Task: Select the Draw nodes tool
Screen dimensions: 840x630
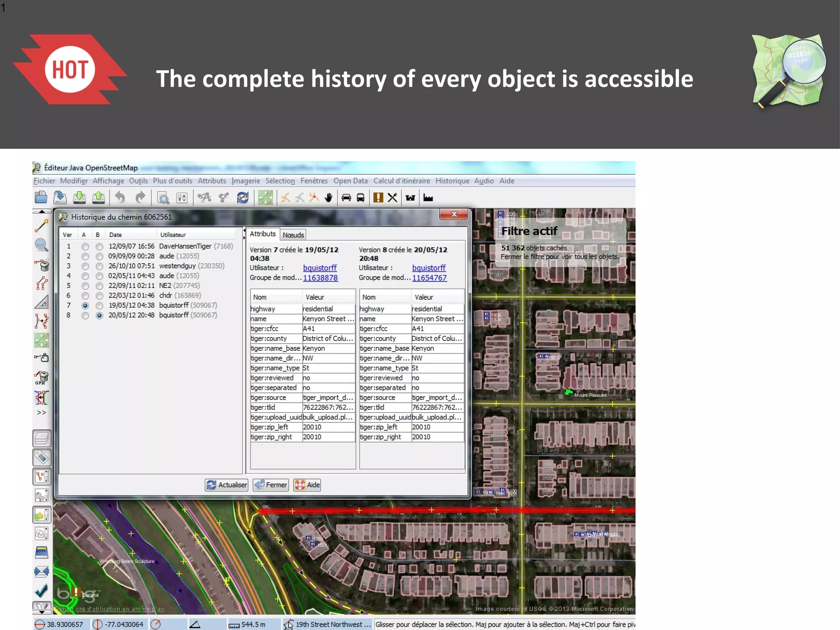Action: pyautogui.click(x=41, y=226)
